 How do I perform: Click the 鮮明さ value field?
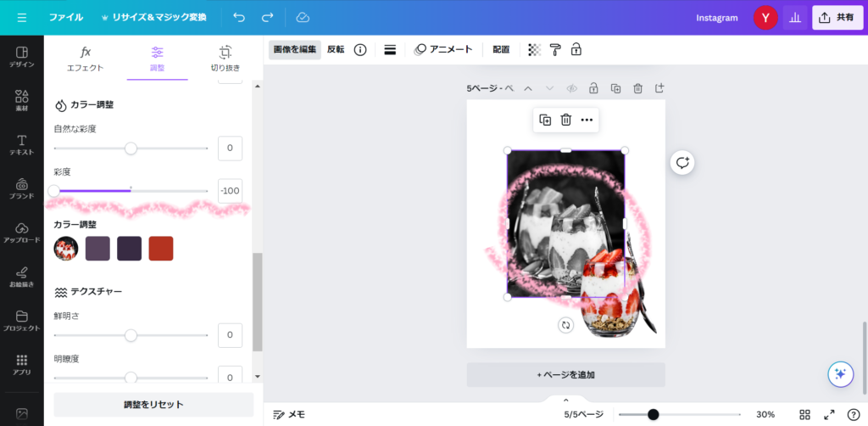point(230,335)
